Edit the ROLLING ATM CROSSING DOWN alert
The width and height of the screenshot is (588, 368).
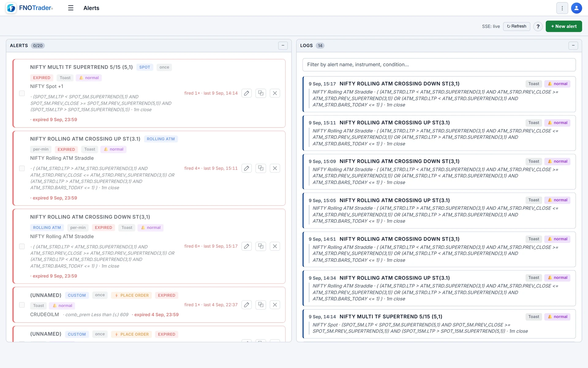click(247, 246)
